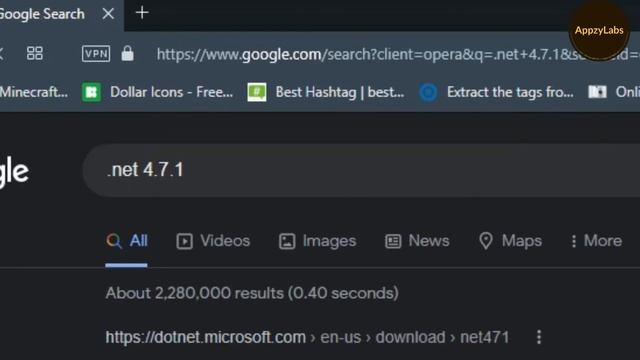The width and height of the screenshot is (640, 360).
Task: Open a new browser tab
Action: pos(142,13)
